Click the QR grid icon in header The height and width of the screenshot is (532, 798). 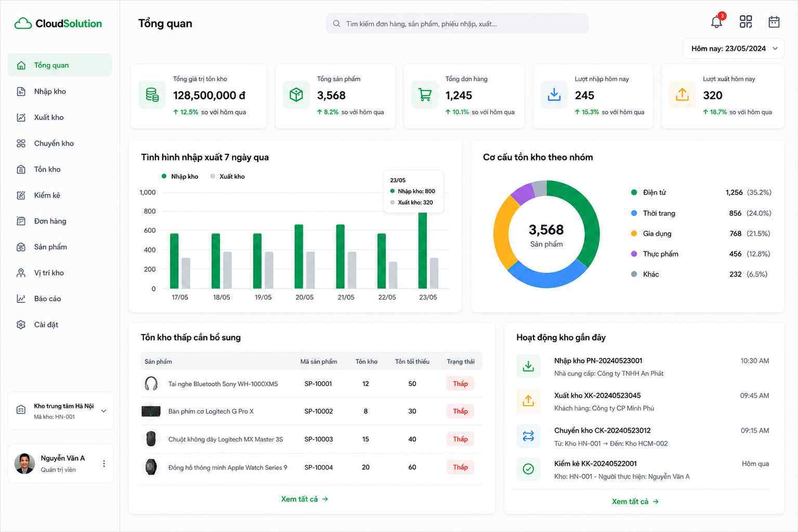(x=745, y=21)
